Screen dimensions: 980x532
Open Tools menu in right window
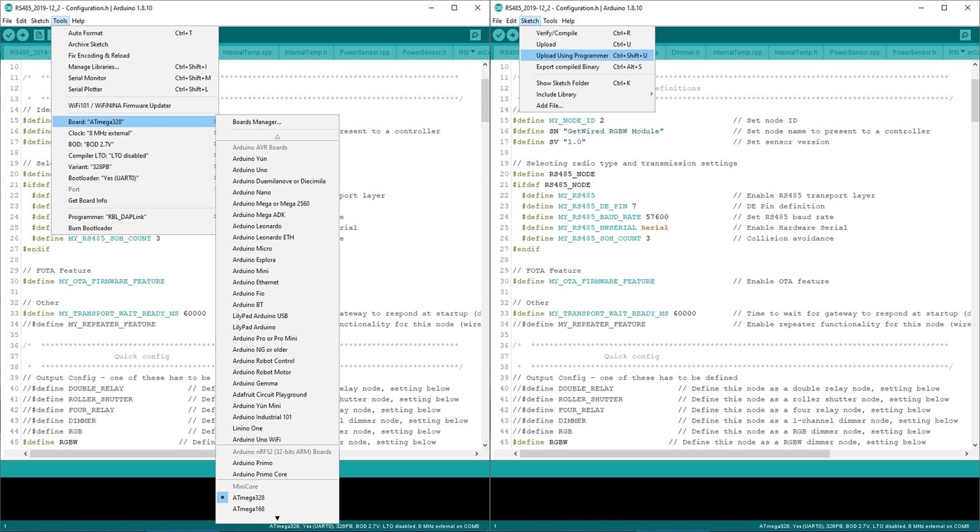tap(550, 21)
